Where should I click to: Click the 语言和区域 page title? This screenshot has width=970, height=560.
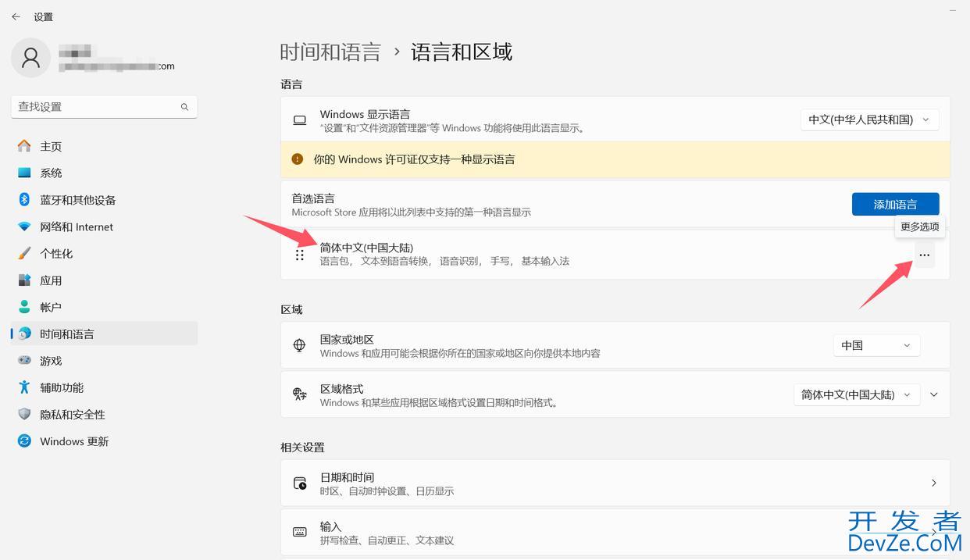click(462, 52)
